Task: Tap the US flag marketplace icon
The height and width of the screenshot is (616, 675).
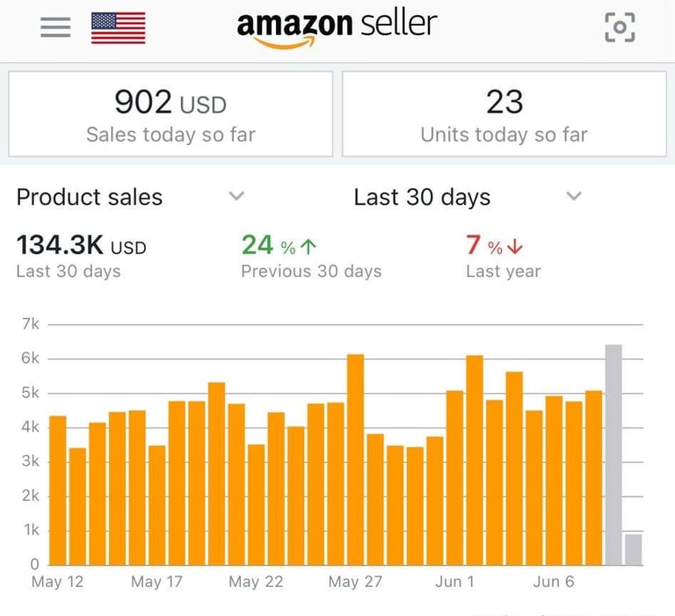Action: (x=119, y=28)
